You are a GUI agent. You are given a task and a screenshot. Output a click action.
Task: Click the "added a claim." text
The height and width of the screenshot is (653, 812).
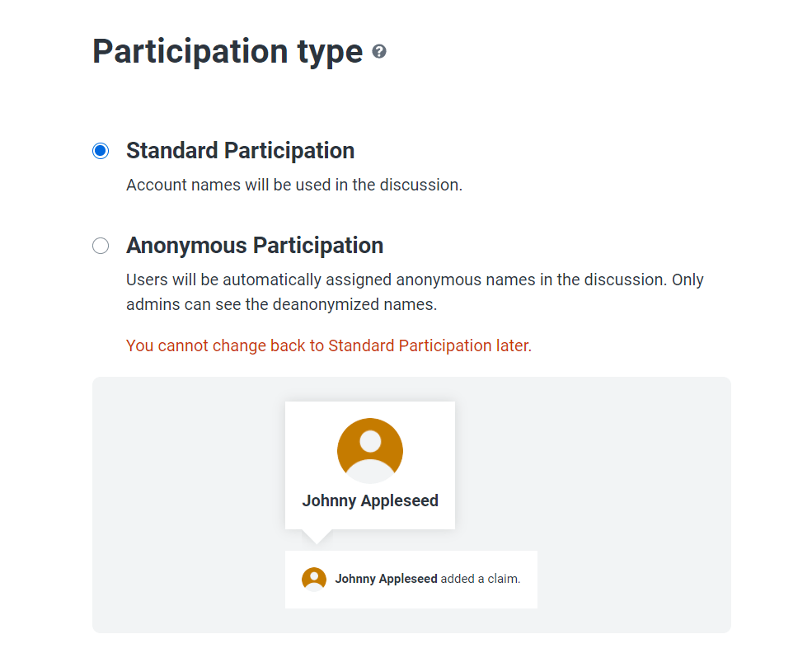coord(481,579)
